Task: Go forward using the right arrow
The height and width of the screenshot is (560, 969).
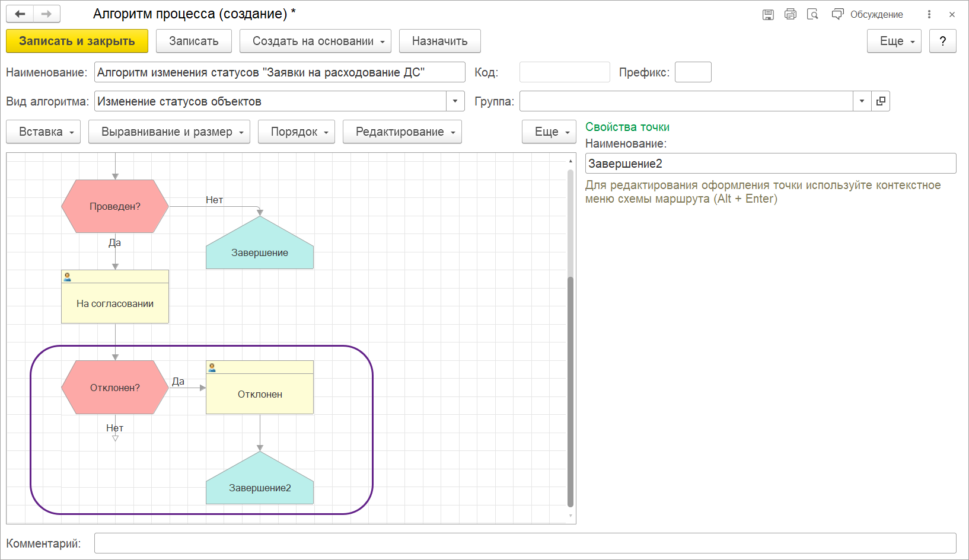Action: (x=46, y=14)
